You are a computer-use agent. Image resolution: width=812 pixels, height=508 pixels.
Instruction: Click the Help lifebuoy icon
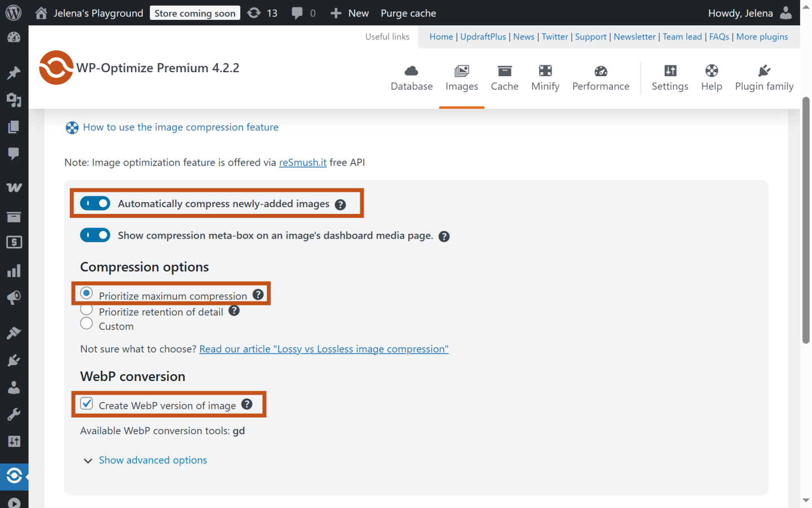pos(711,72)
